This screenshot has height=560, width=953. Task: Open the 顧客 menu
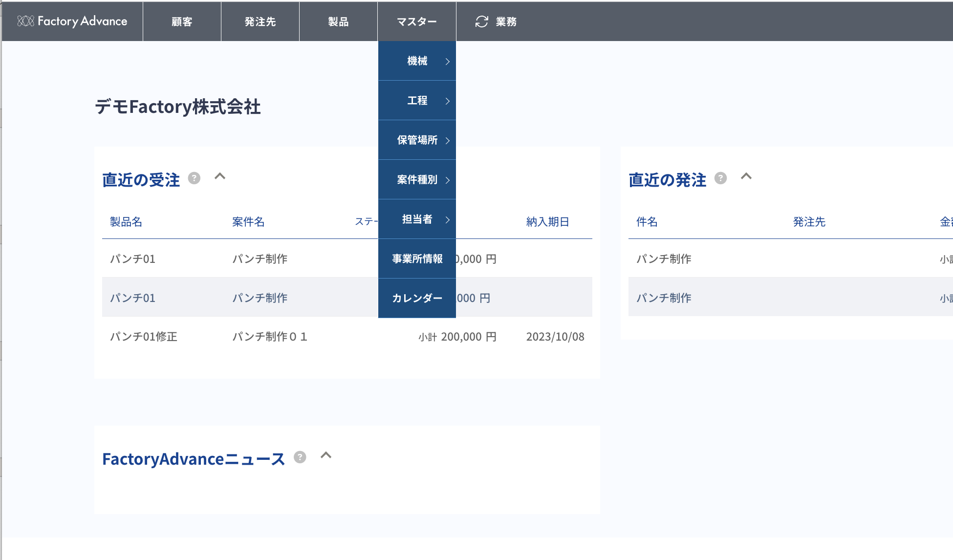point(182,22)
